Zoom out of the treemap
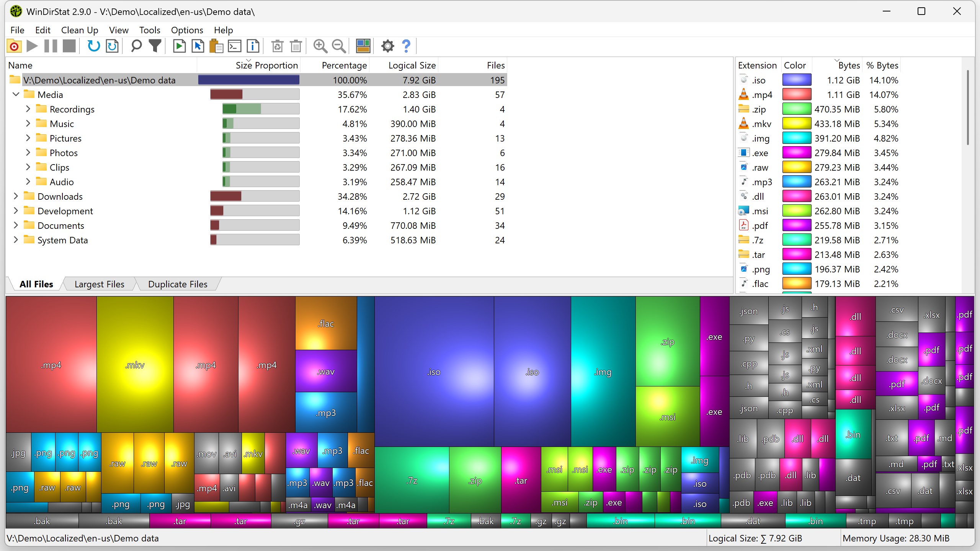Screen dimensions: 980x551 [x=339, y=46]
